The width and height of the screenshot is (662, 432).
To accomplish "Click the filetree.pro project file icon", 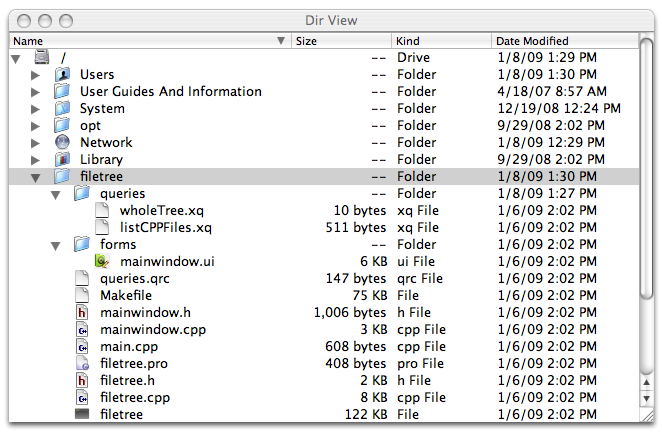I will (x=83, y=364).
